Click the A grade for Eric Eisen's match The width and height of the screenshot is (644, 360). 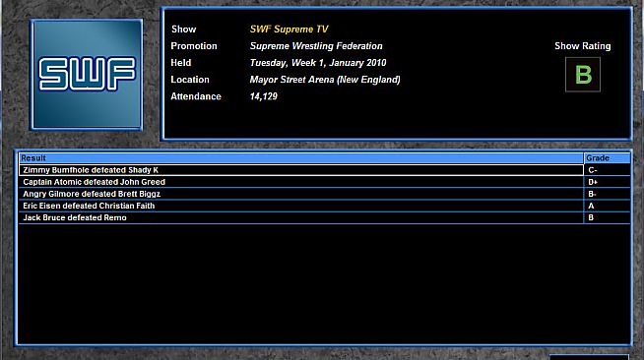click(x=607, y=206)
